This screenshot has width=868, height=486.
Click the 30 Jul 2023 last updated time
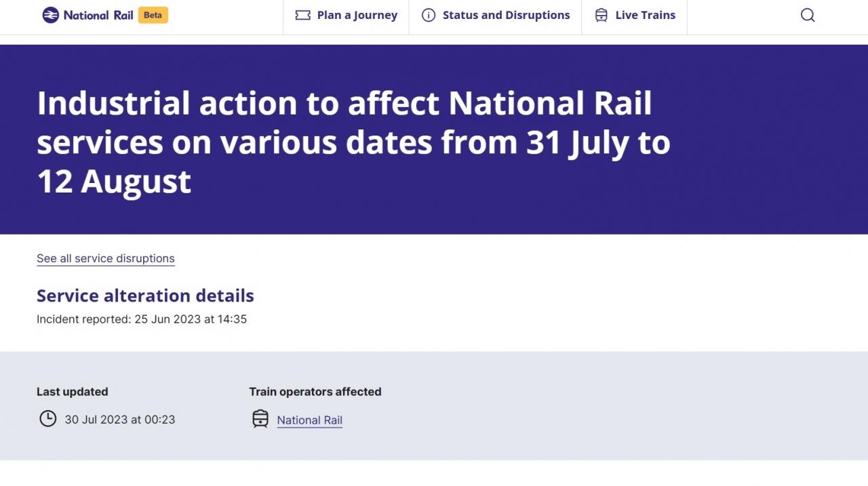pos(120,420)
